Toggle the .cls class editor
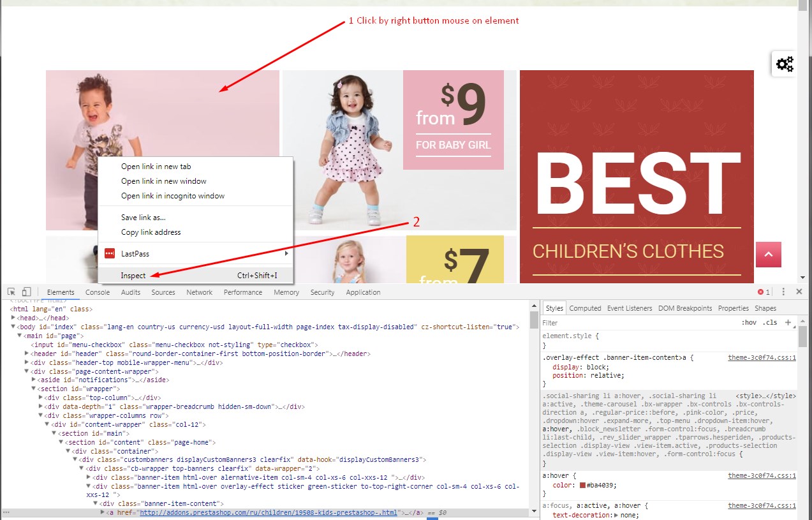Image resolution: width=812 pixels, height=520 pixels. [771, 323]
